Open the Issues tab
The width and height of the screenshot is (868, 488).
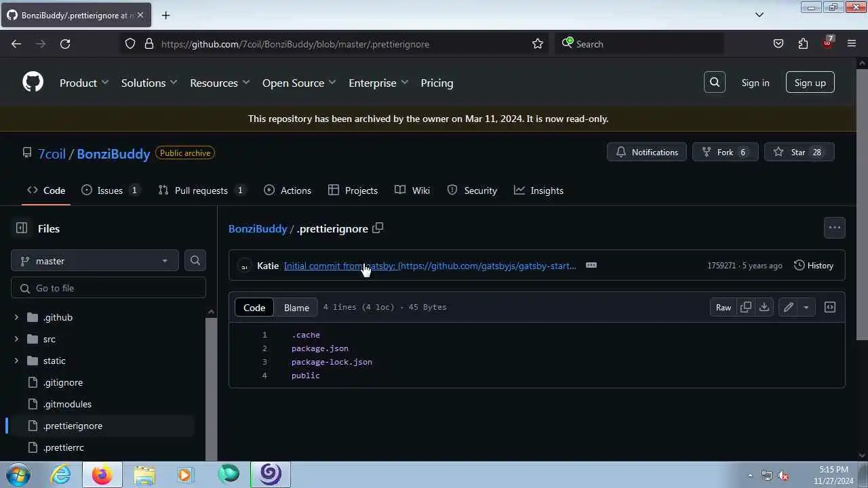pyautogui.click(x=111, y=190)
